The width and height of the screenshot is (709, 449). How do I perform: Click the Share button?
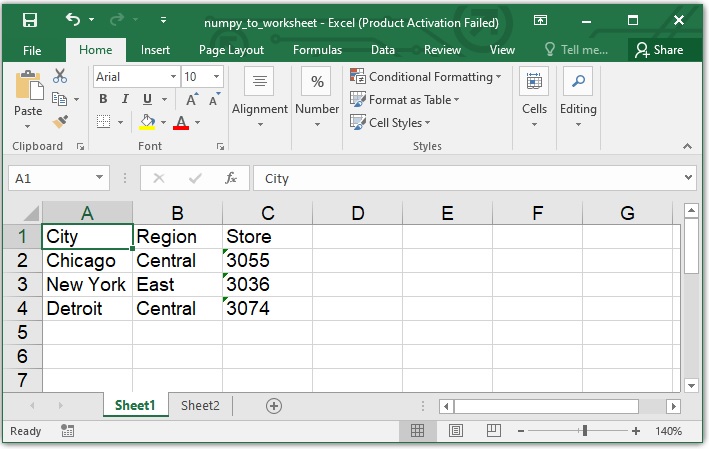pos(658,50)
